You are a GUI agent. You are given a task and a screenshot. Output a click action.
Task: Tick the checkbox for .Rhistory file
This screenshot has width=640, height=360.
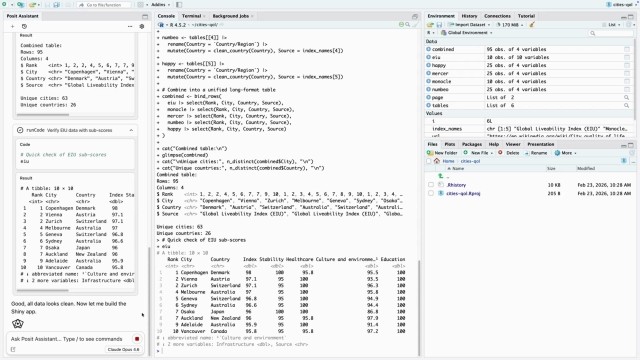431,185
